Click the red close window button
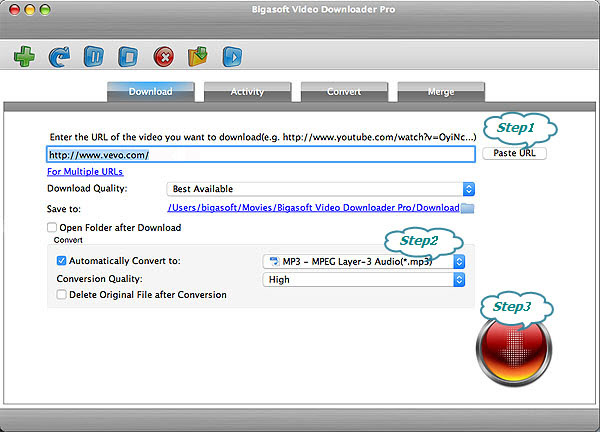Screen dimensions: 600x432 (15, 10)
